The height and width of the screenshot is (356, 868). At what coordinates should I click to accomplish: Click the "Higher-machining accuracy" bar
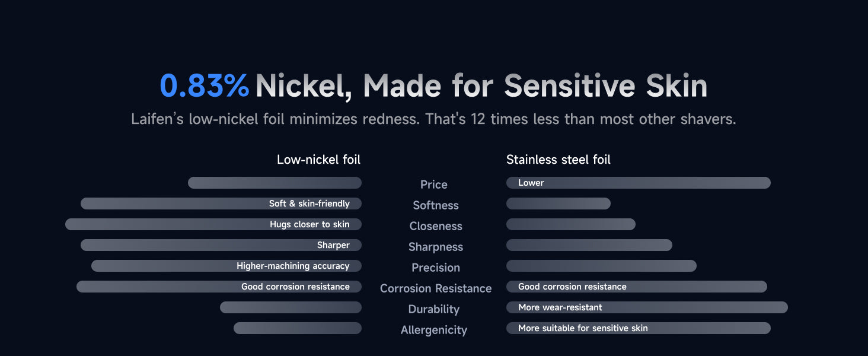[x=226, y=266]
